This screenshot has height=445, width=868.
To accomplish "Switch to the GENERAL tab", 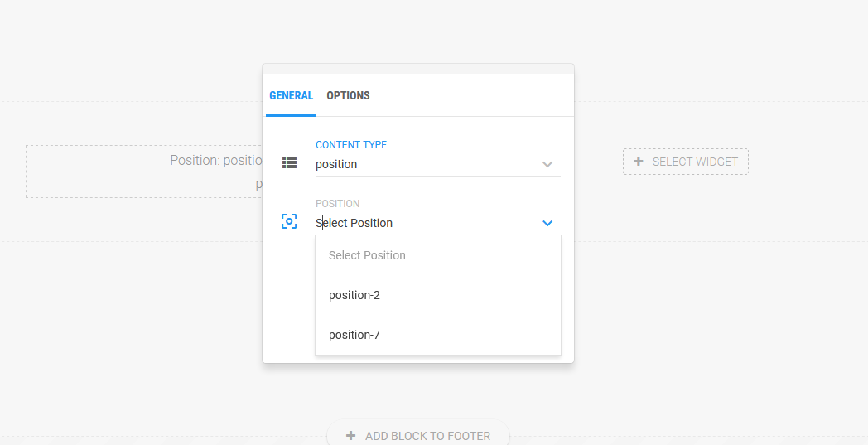I will pos(291,95).
